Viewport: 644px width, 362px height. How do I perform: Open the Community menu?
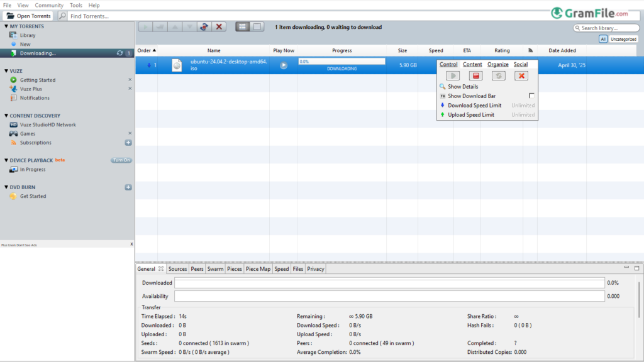pos(49,5)
